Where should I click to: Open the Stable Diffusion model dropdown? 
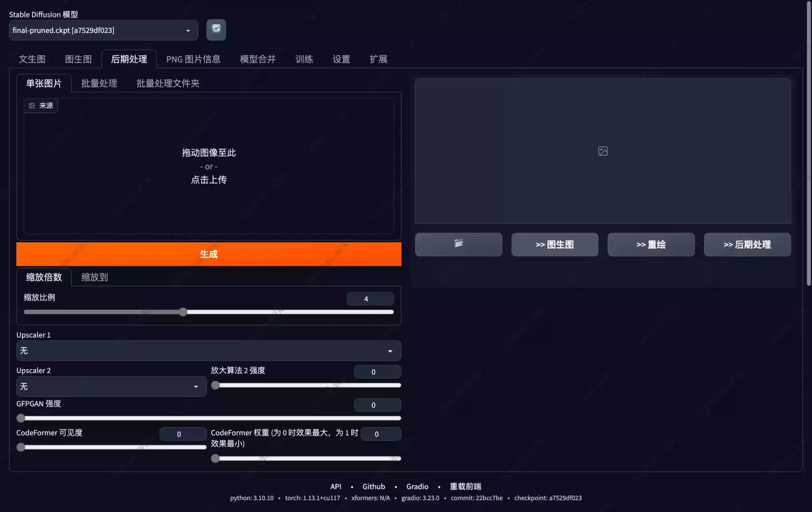103,30
